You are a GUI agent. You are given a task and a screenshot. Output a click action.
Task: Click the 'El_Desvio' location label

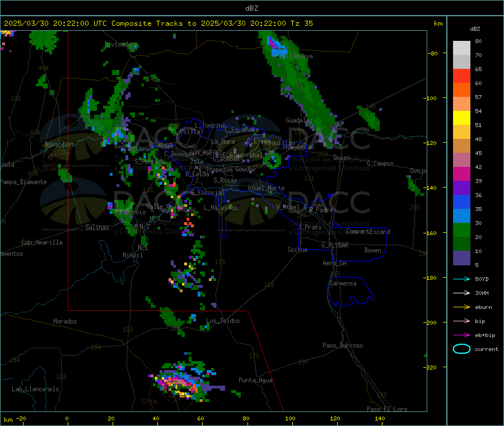pos(130,212)
